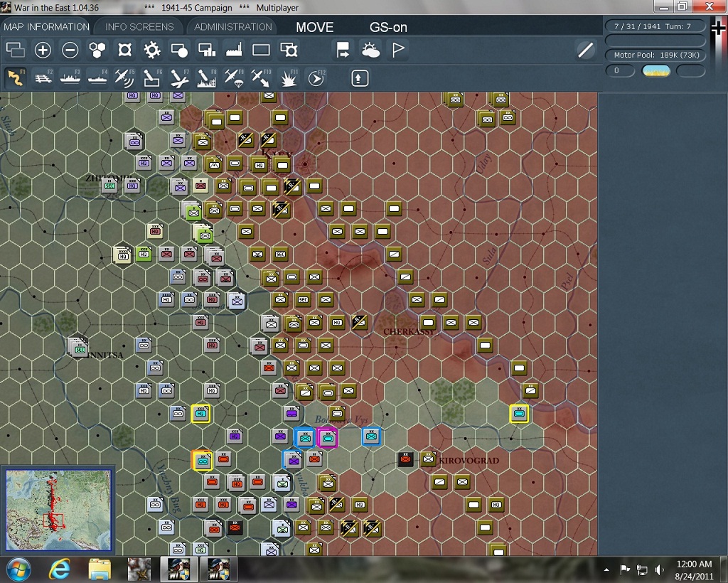Click the four-cornered square icon beside hexes
The width and height of the screenshot is (728, 583).
125,50
